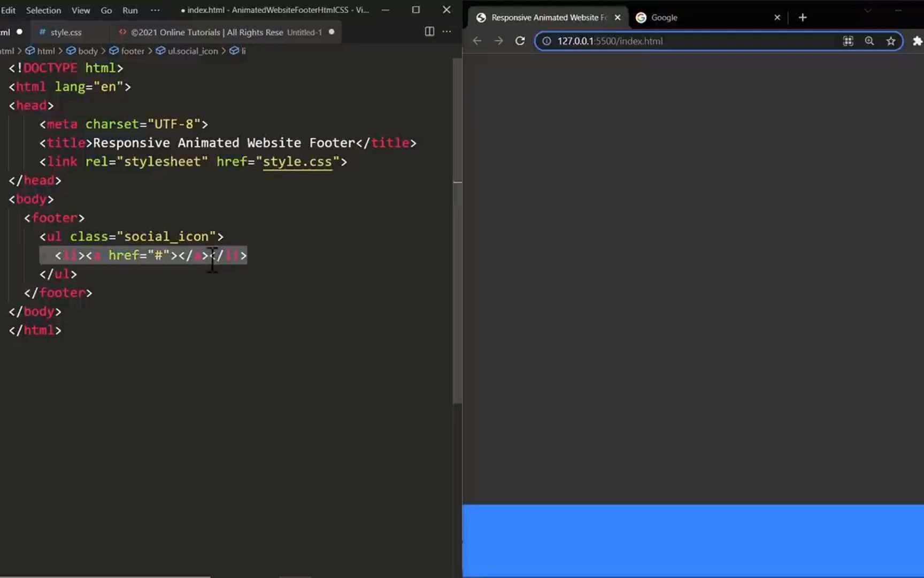Click the unsaved dot on index.html tab
Screen dimensions: 924x578
(x=19, y=32)
